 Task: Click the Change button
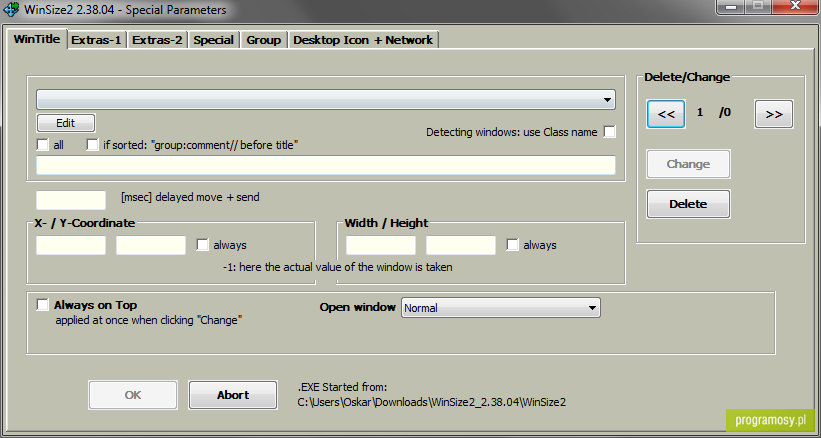click(x=689, y=164)
